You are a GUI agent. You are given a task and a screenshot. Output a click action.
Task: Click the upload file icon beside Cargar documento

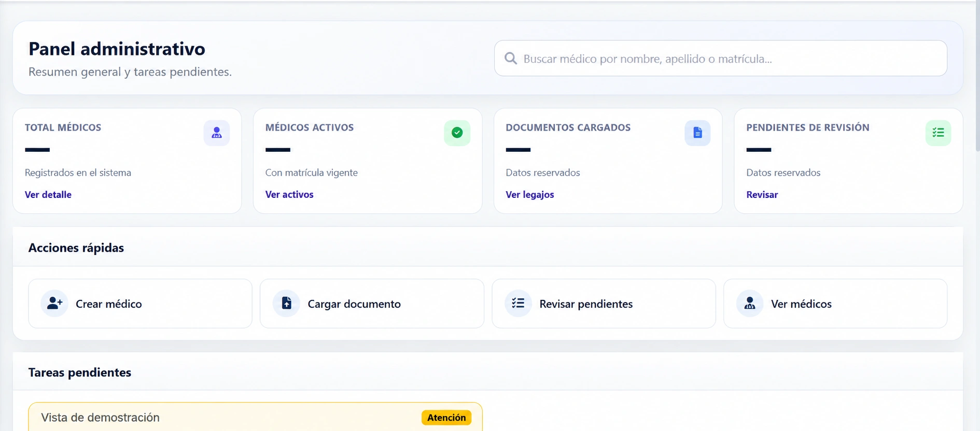pos(286,303)
